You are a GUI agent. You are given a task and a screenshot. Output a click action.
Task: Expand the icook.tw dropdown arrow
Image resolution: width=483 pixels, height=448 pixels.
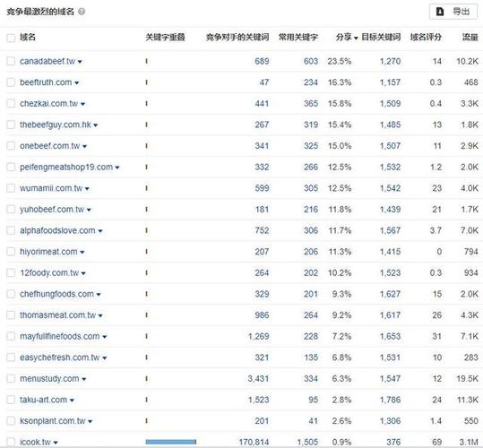pyautogui.click(x=56, y=443)
